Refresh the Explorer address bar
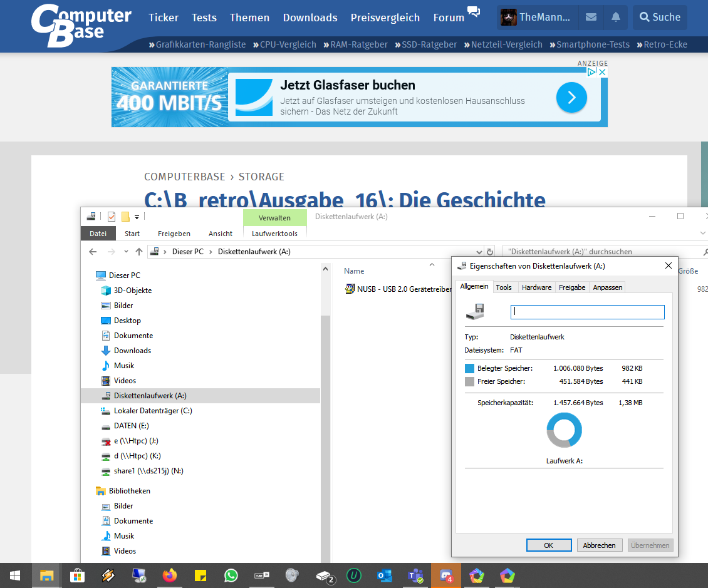Viewport: 708px width, 588px height. click(x=490, y=252)
